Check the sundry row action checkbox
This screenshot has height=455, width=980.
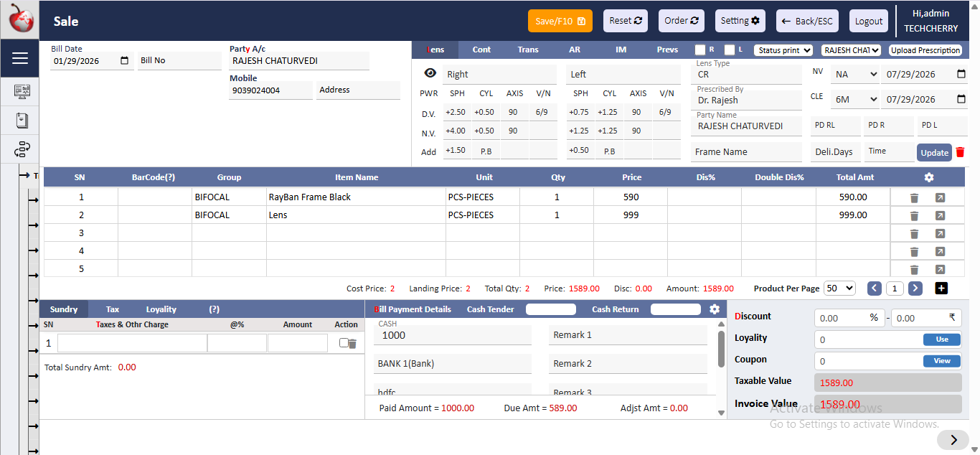(x=344, y=343)
